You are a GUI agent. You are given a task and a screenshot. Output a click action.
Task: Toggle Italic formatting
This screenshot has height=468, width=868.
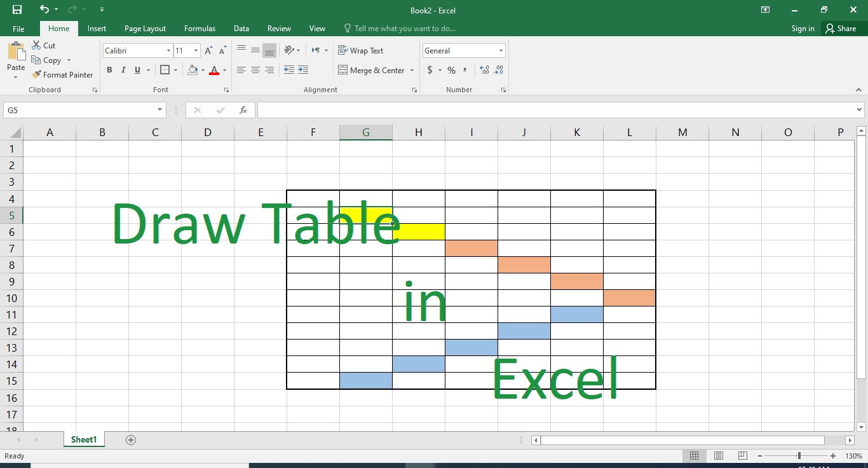tap(123, 70)
